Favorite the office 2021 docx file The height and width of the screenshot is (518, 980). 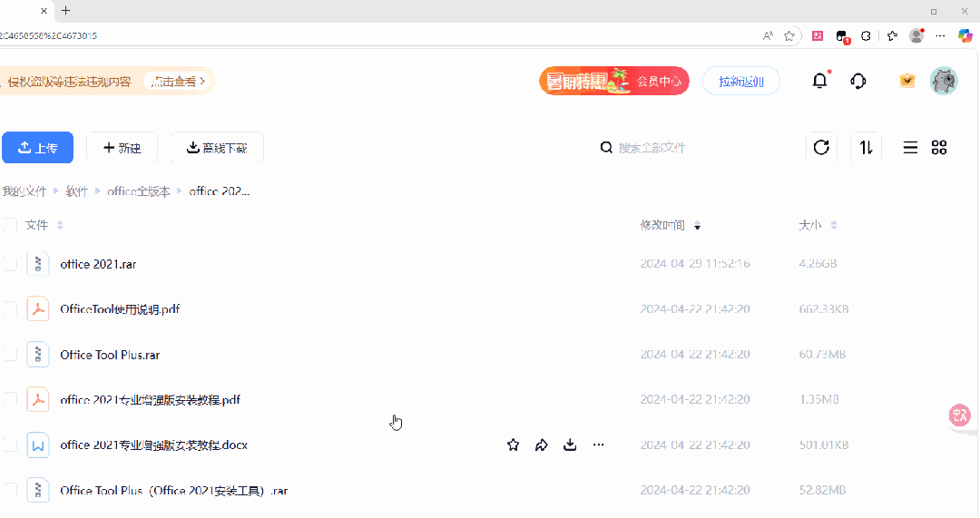click(513, 445)
